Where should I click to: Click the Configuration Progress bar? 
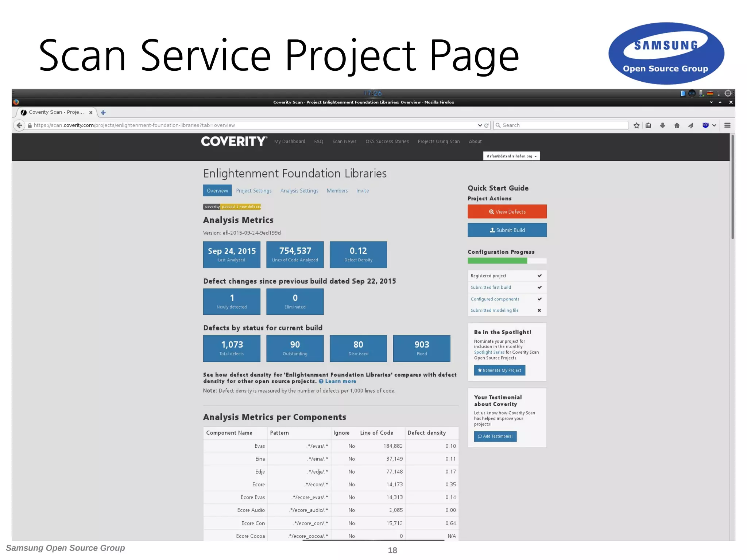(x=507, y=261)
